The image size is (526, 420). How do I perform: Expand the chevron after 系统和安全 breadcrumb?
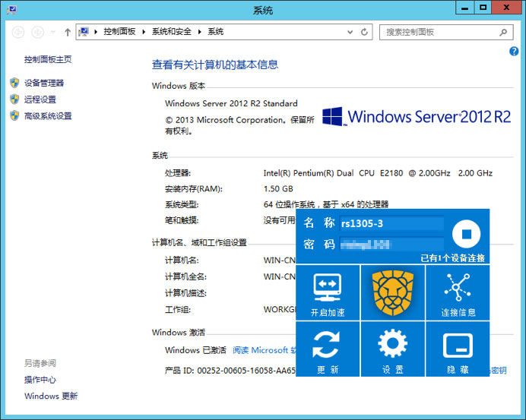[201, 32]
